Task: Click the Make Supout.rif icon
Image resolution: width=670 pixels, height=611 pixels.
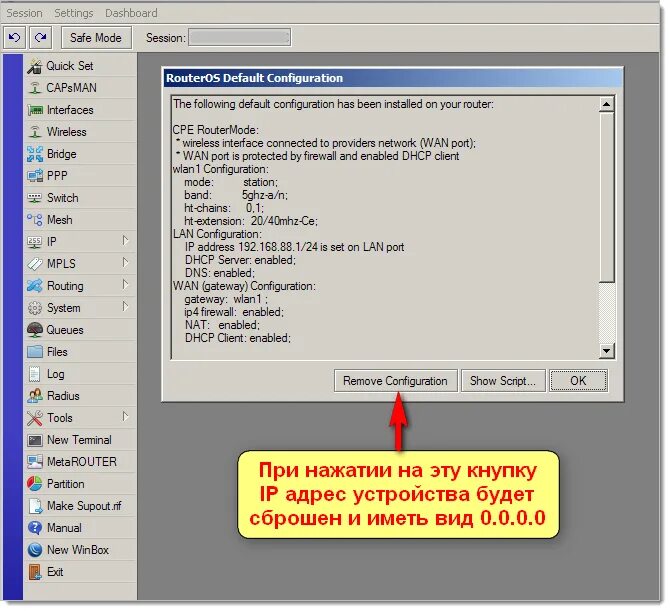Action: [35, 506]
